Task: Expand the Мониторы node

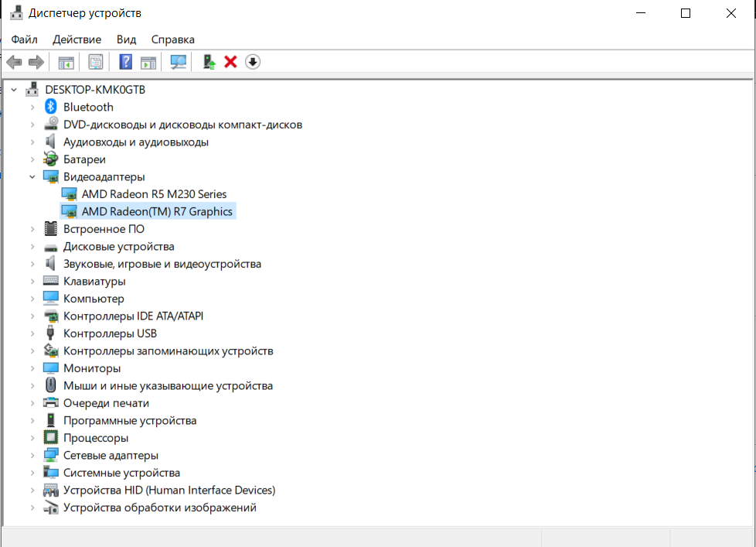Action: [x=32, y=368]
